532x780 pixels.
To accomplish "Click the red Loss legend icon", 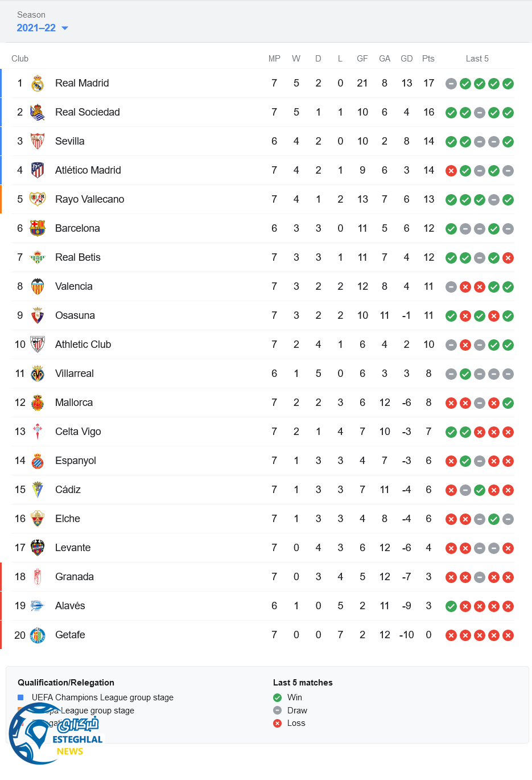I will click(278, 723).
